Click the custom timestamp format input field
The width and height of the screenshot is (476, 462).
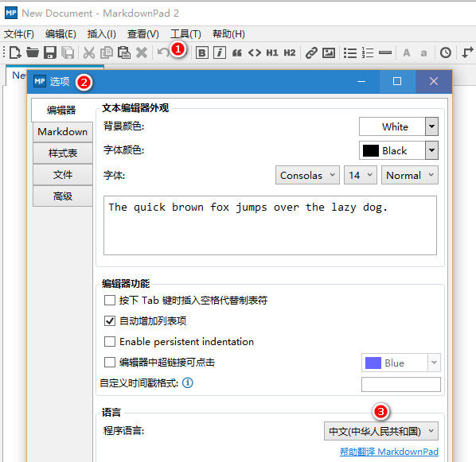click(401, 384)
